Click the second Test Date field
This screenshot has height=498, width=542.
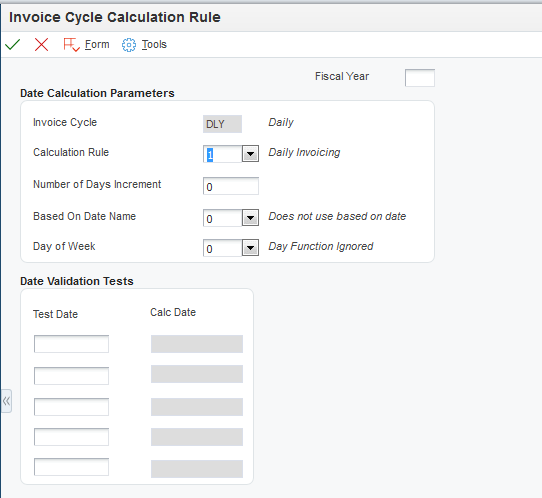click(x=72, y=376)
